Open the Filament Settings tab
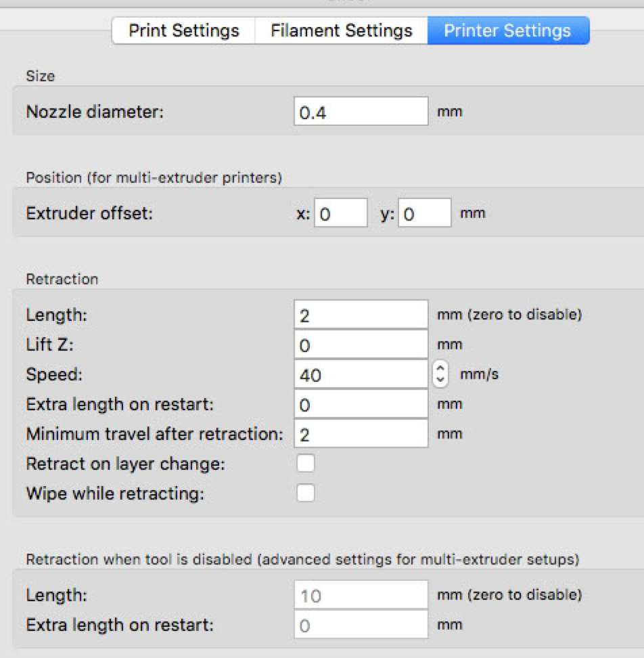Screen dimensions: 644x658 pyautogui.click(x=341, y=31)
